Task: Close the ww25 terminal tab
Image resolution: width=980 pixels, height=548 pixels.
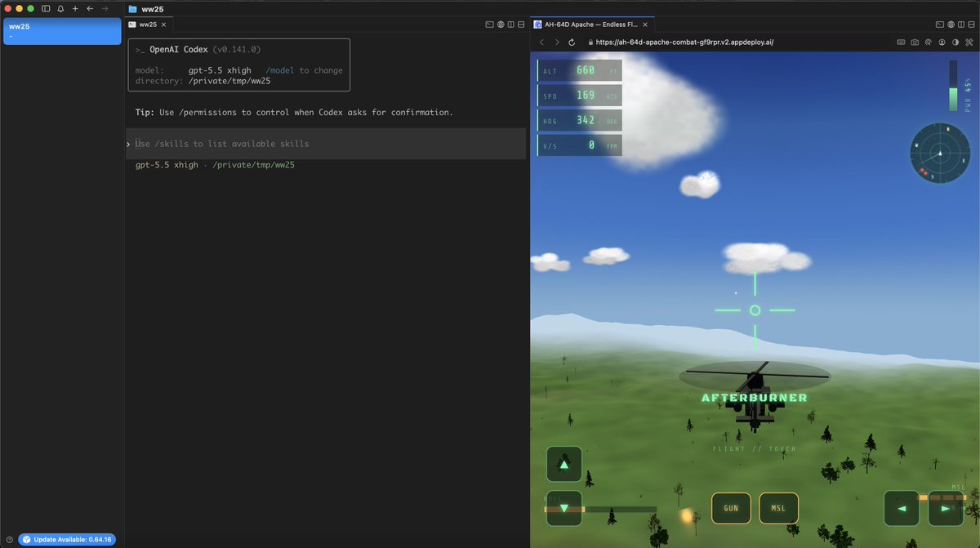Action: [x=163, y=25]
